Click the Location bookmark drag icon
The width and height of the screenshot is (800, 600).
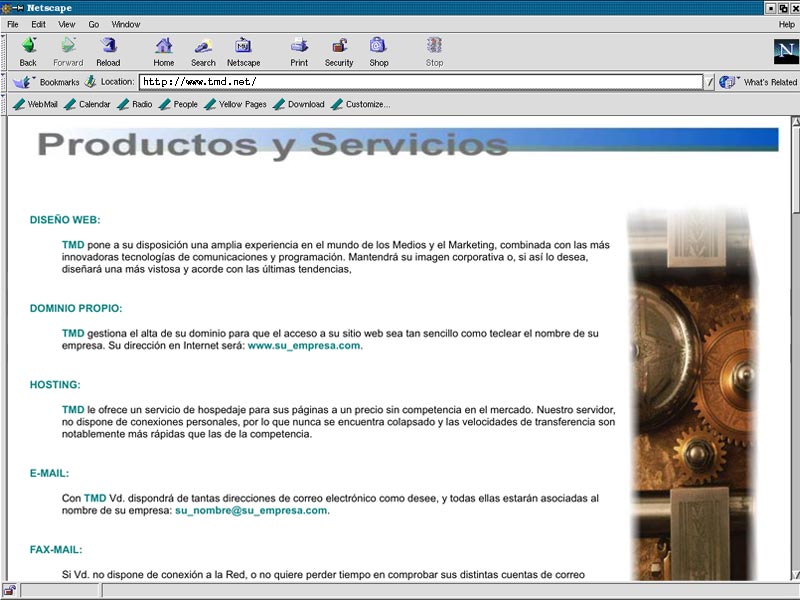[90, 82]
